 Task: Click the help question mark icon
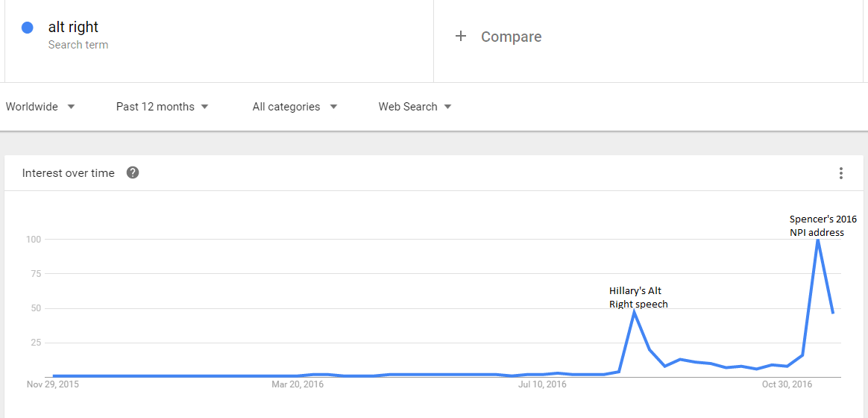click(133, 173)
